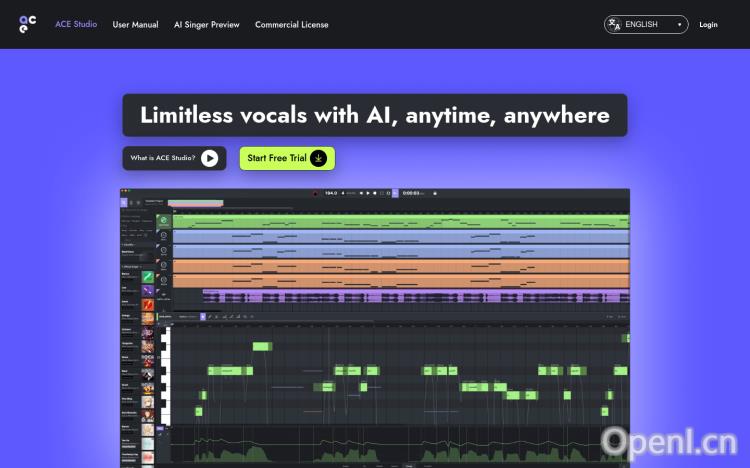Click the green checkmark icon on first track
This screenshot has height=468, width=750.
coord(162,221)
